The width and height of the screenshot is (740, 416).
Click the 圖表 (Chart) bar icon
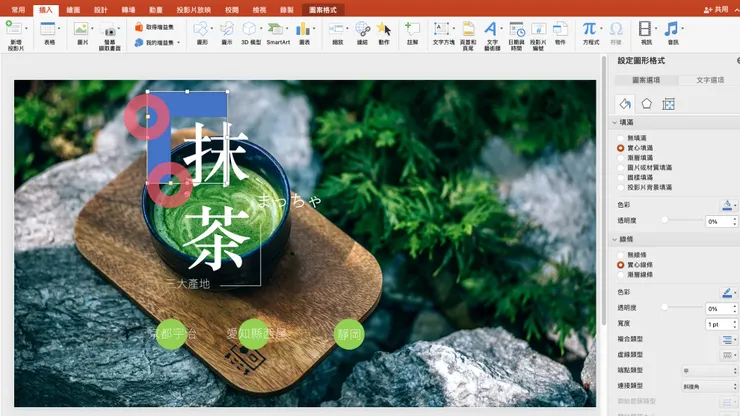(x=303, y=29)
